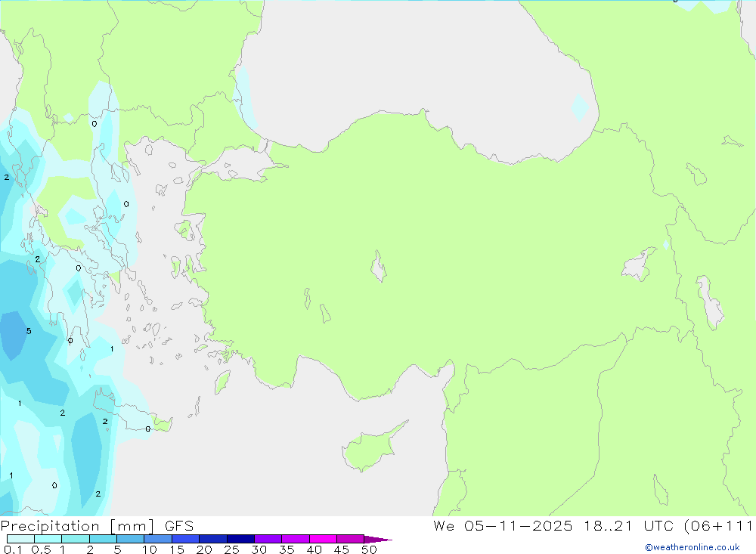756x554 pixels.
Task: Click the legend number '50'
Action: click(369, 549)
